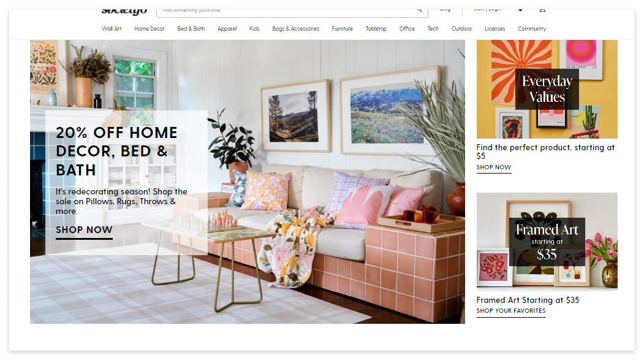Open the Furniture menu

[x=342, y=29]
